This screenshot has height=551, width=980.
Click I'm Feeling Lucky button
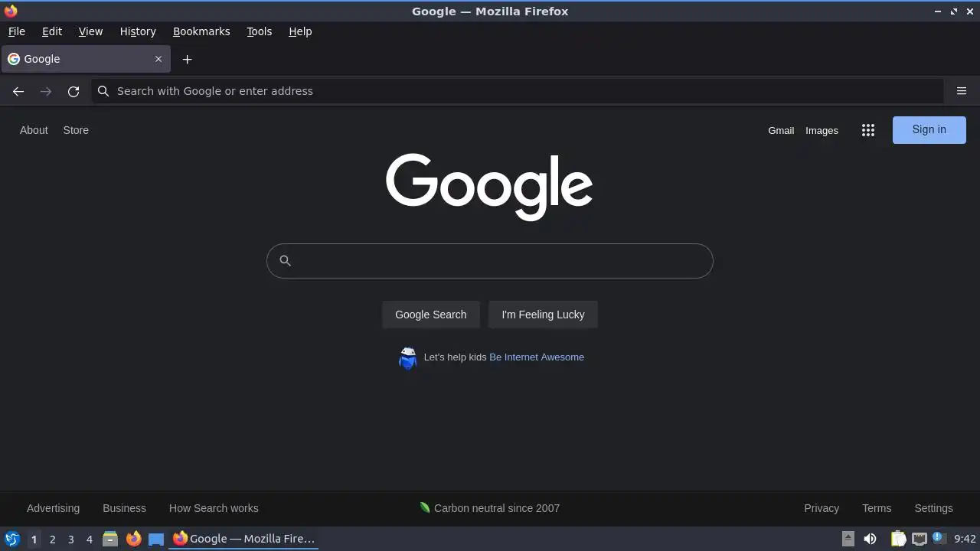coord(543,315)
